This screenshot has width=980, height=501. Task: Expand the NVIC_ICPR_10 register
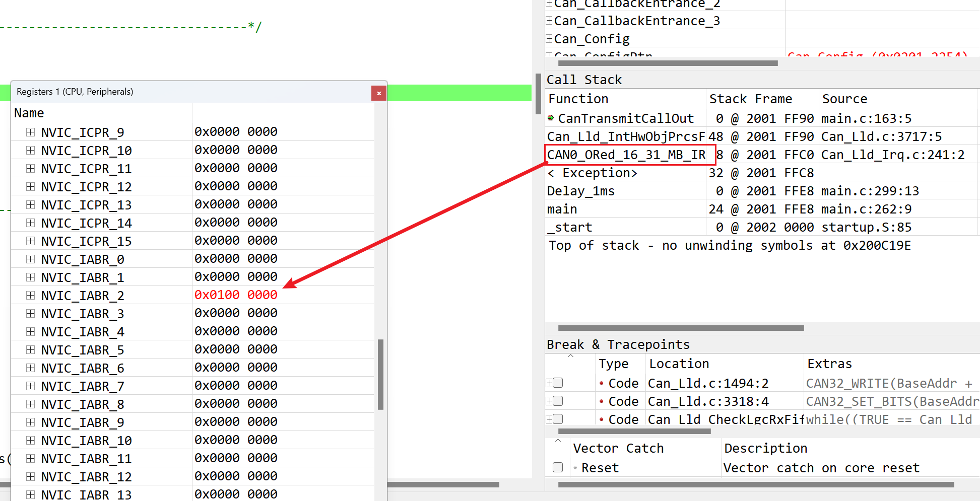tap(31, 150)
